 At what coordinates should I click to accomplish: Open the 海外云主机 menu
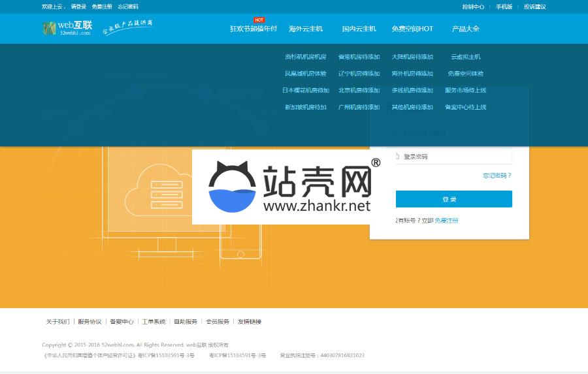click(x=306, y=29)
